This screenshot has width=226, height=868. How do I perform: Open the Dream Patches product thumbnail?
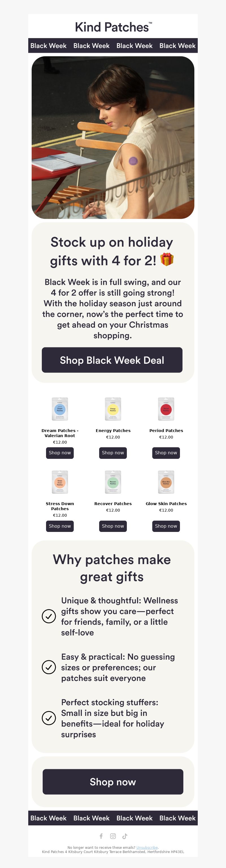(60, 409)
